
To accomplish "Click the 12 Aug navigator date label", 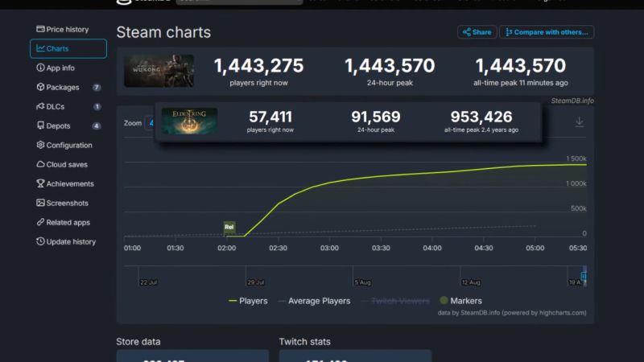I will [x=471, y=282].
